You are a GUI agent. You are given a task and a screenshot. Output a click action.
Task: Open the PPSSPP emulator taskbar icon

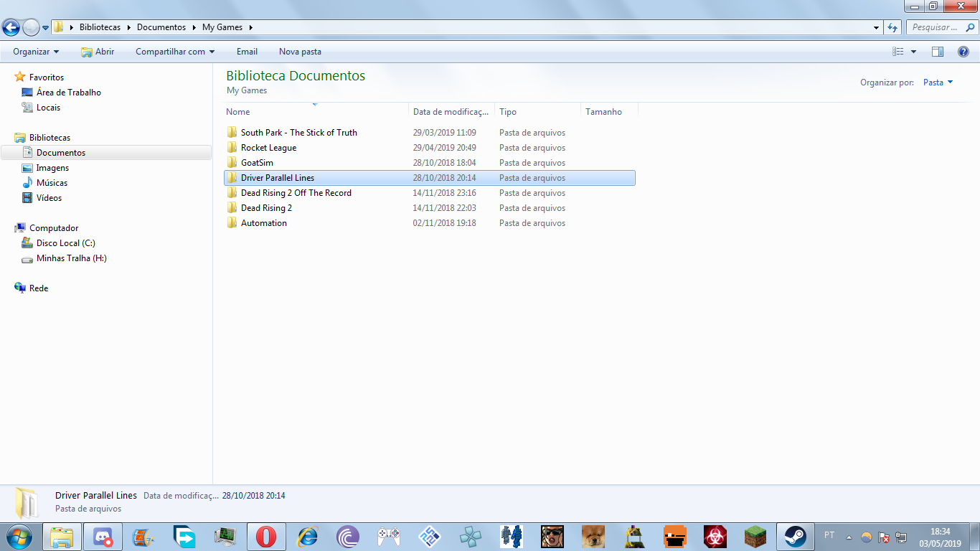tap(471, 537)
